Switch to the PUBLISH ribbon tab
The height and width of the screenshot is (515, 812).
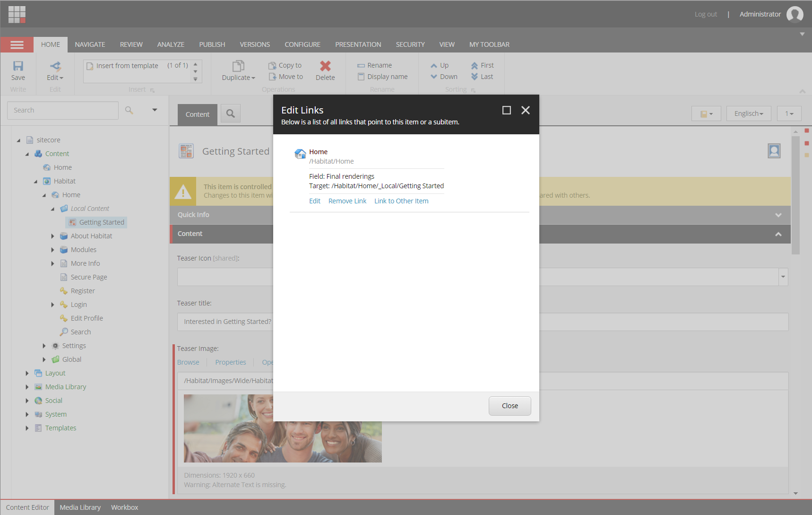212,44
